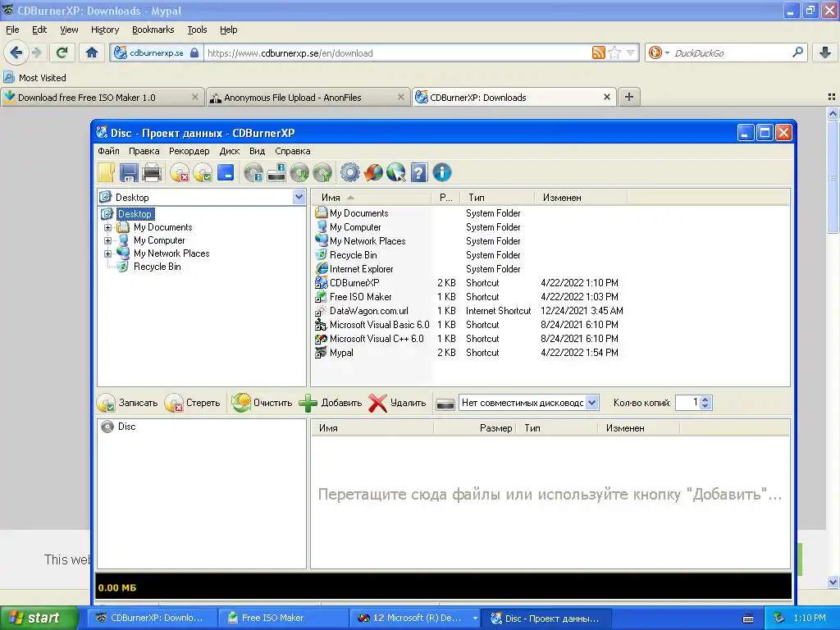Click the burn disc icon with green check

tap(203, 172)
